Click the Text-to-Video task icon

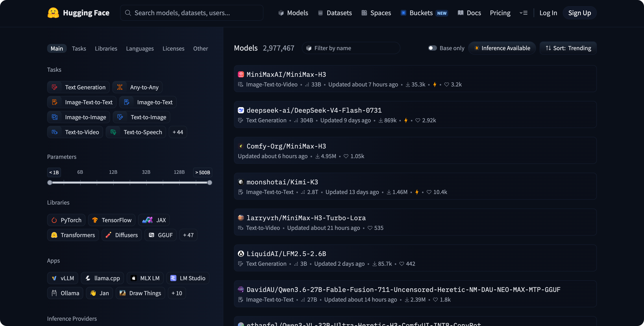click(54, 132)
